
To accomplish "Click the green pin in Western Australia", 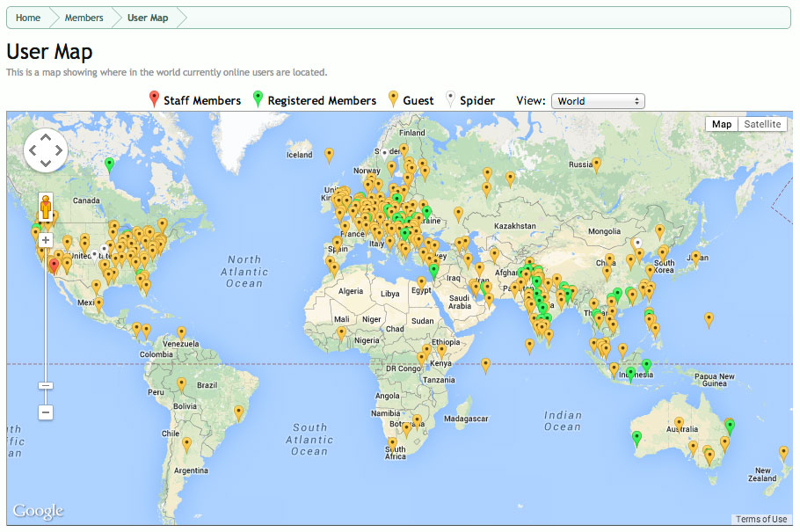I will (x=636, y=438).
